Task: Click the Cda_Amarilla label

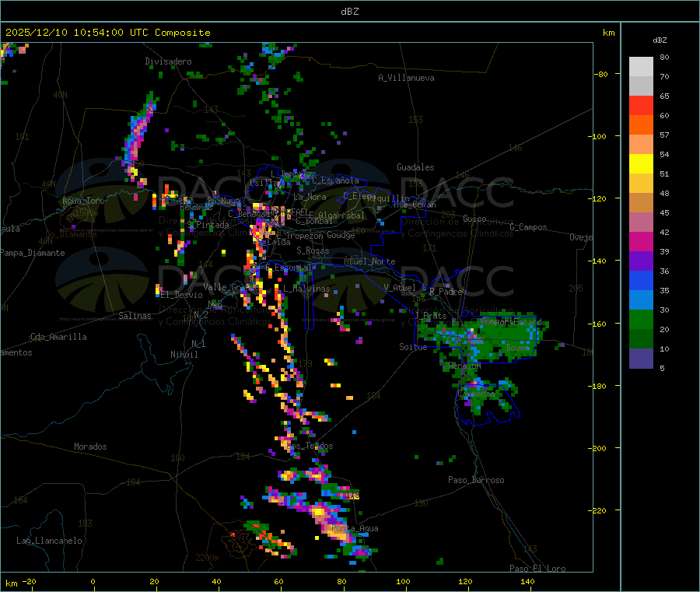Action: tap(58, 337)
